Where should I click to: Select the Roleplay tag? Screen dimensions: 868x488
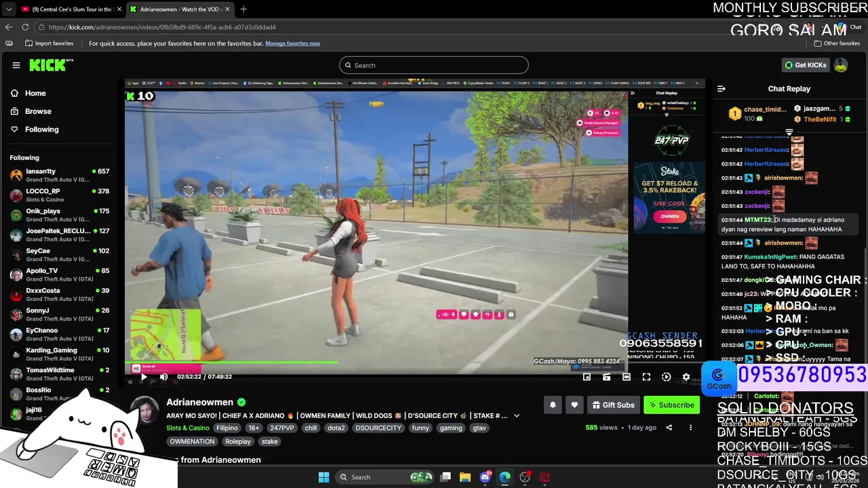tap(238, 441)
